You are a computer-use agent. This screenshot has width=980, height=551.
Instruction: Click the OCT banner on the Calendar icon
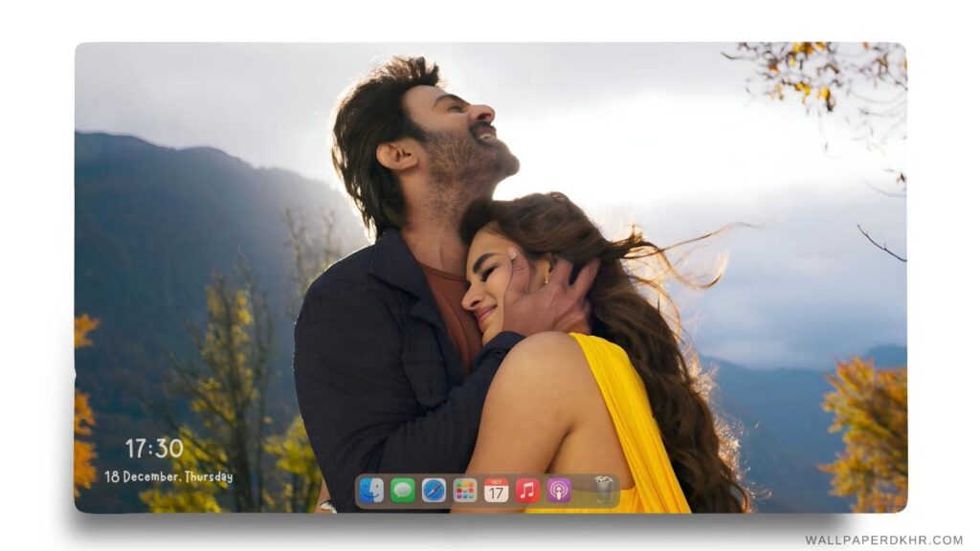[x=495, y=482]
